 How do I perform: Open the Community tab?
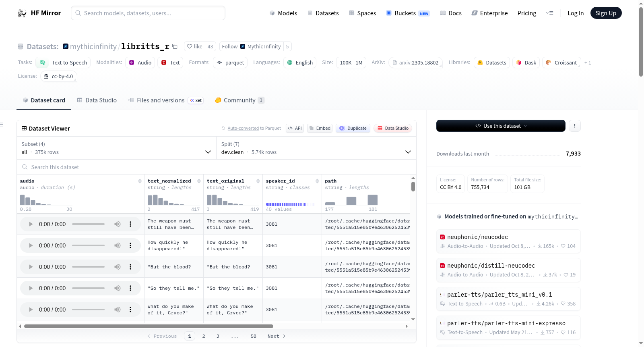tap(239, 100)
